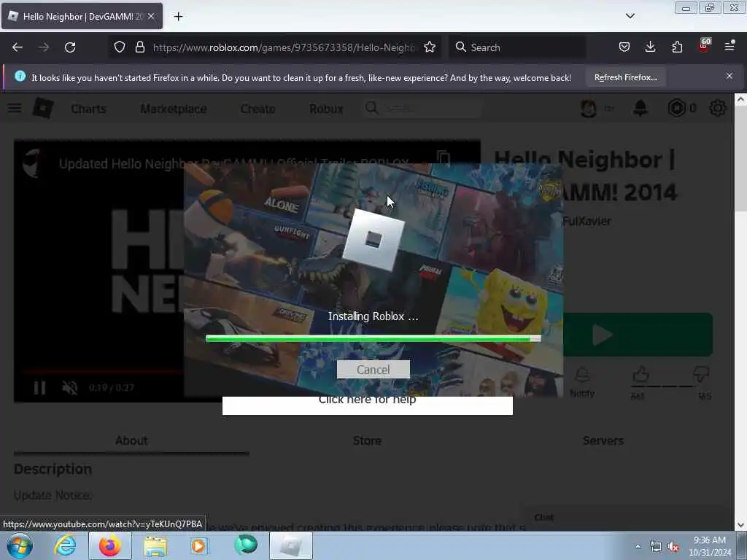The width and height of the screenshot is (747, 560).
Task: Click the site security padlock icon
Action: (139, 47)
